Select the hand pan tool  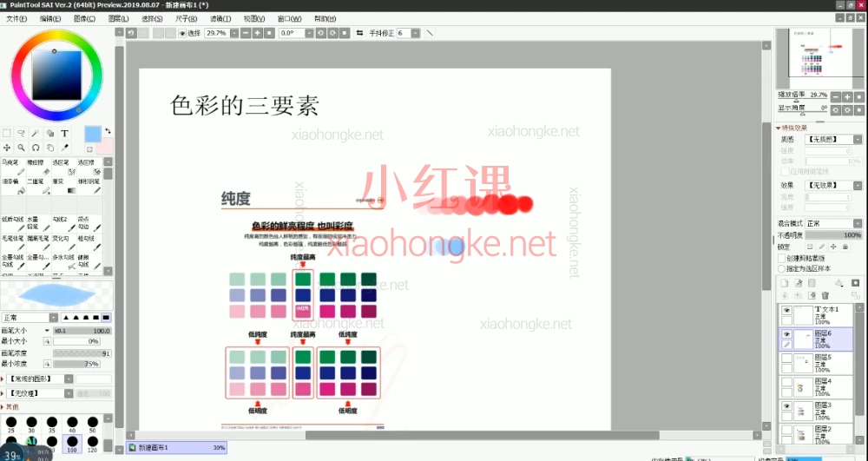49,148
